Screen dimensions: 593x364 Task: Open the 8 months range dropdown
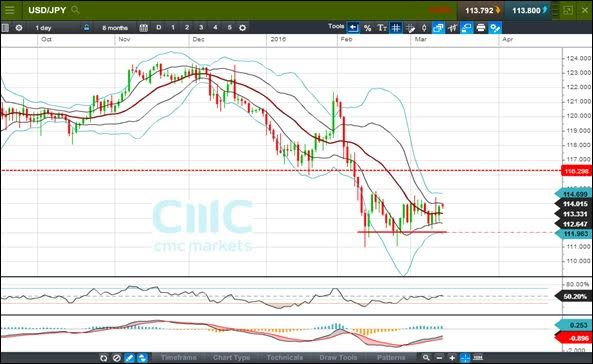click(115, 28)
